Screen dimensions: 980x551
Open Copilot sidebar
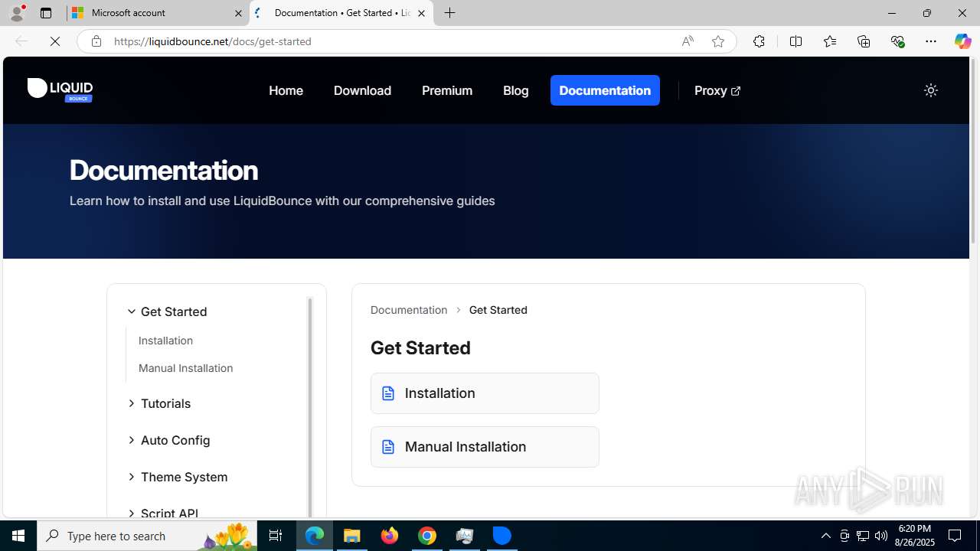coord(962,41)
